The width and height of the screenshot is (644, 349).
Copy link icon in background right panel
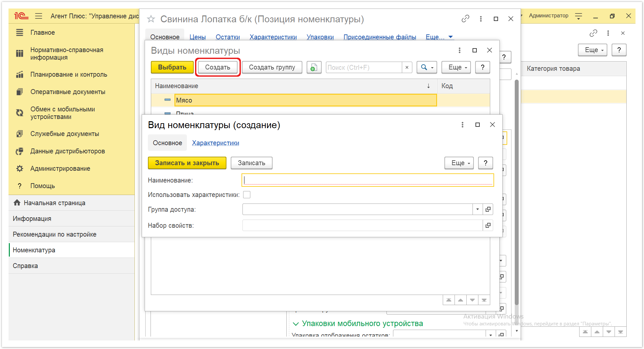(593, 33)
